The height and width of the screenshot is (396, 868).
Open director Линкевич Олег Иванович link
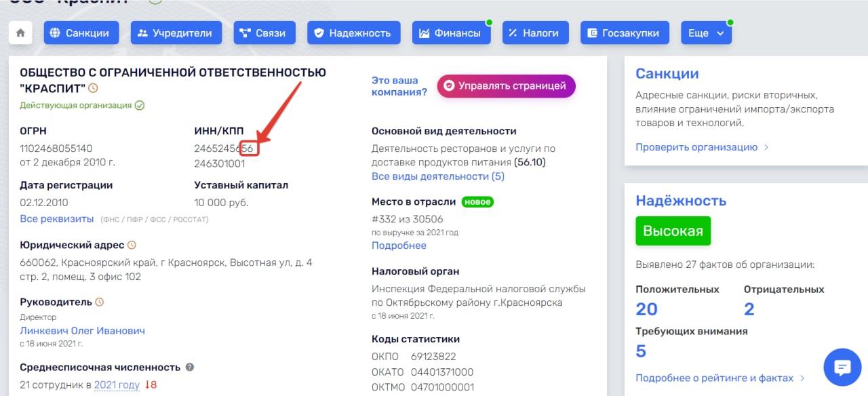pos(82,331)
